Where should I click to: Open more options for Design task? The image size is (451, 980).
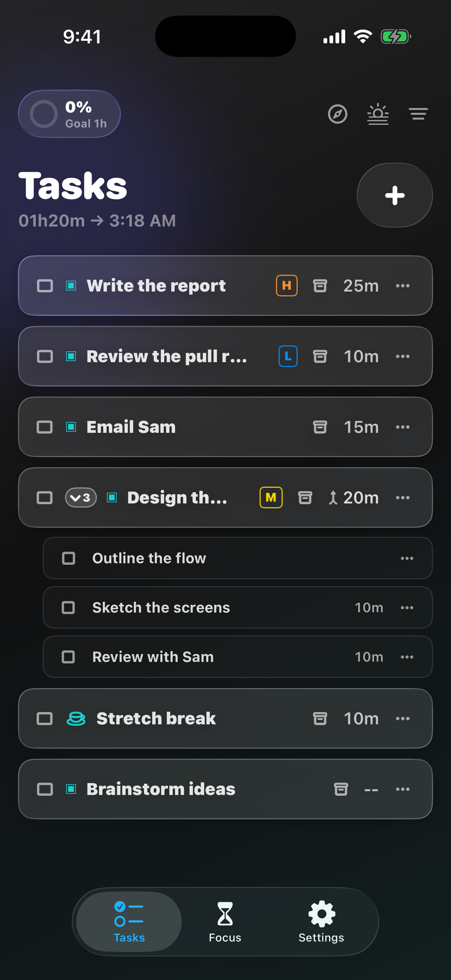(x=403, y=497)
